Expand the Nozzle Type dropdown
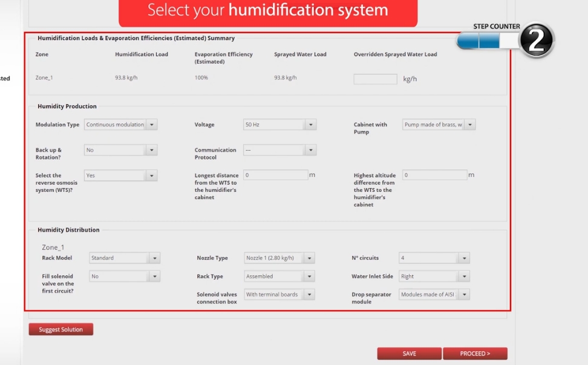Image resolution: width=588 pixels, height=365 pixels. point(279,258)
